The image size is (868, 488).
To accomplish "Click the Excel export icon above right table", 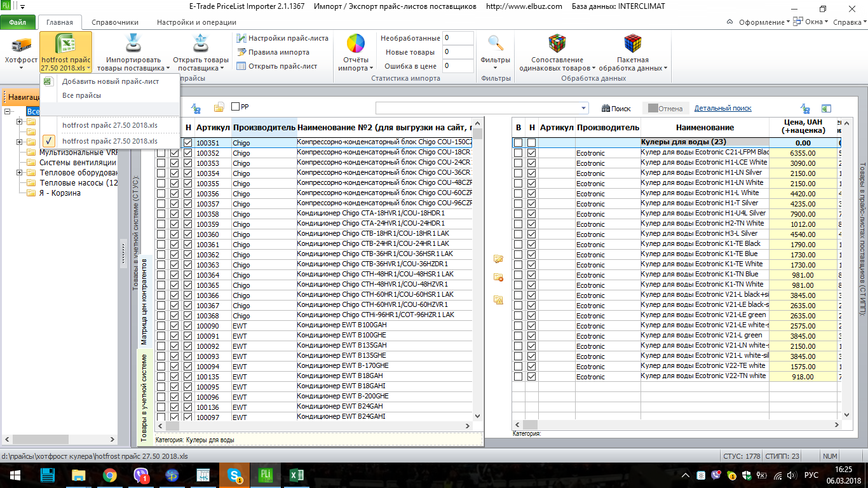I will (x=826, y=109).
